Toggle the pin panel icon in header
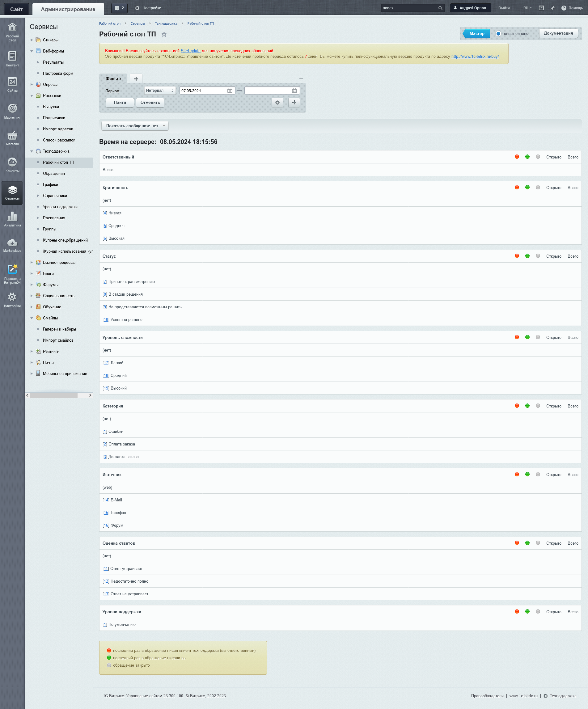 (x=552, y=8)
